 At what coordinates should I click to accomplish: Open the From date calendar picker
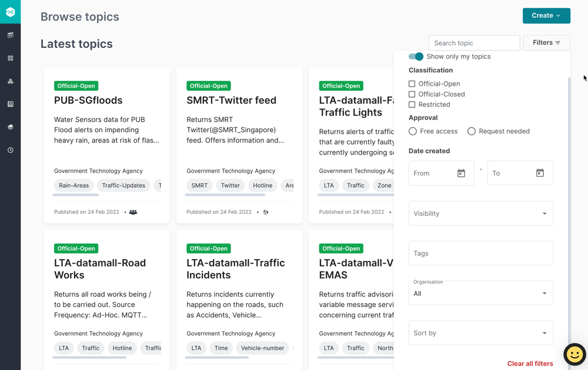(461, 173)
